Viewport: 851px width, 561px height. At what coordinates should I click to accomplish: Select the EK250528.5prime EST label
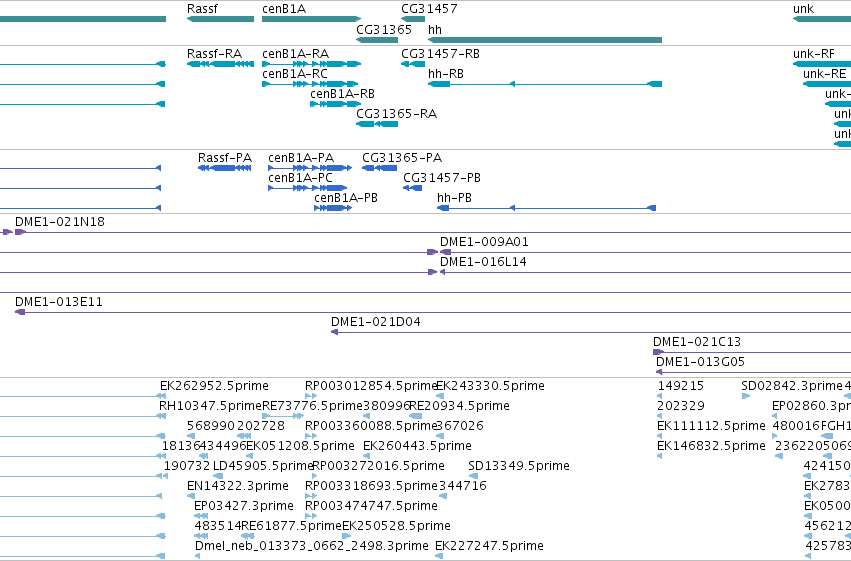click(396, 526)
